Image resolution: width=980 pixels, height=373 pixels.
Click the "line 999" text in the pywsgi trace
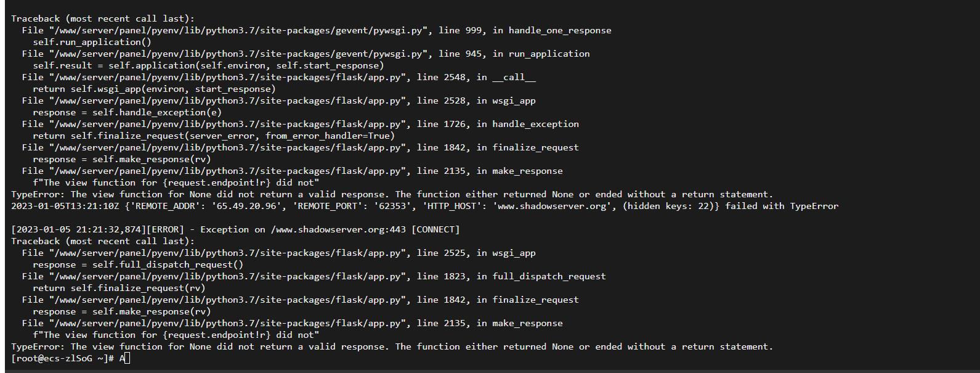(460, 30)
